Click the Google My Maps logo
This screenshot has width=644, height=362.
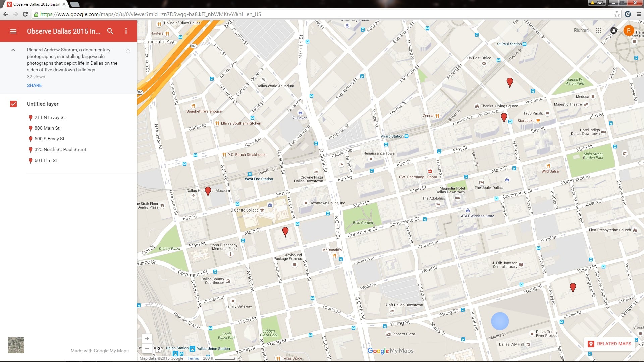(390, 351)
